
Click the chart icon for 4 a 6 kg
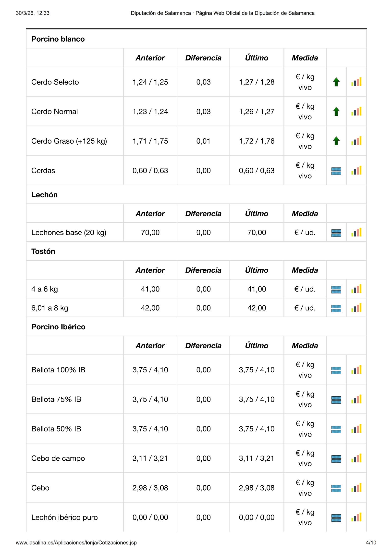pos(356,289)
